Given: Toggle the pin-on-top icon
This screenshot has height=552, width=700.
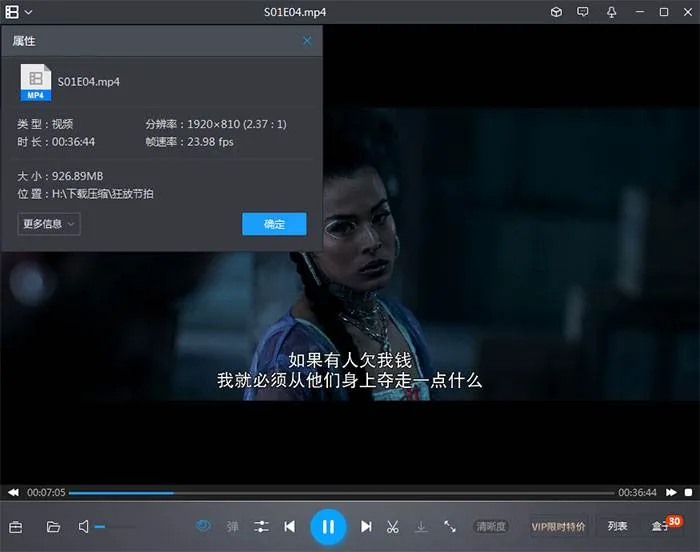Looking at the screenshot, I should click(612, 12).
